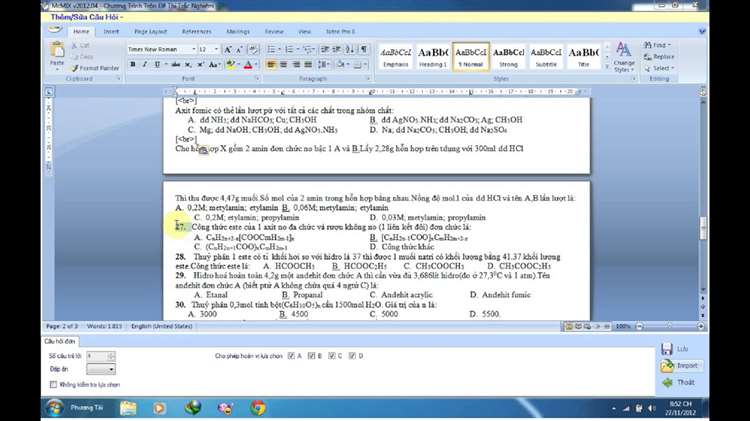Toggle checkbox A for answer shuffling
The width and height of the screenshot is (750, 421).
pyautogui.click(x=291, y=356)
